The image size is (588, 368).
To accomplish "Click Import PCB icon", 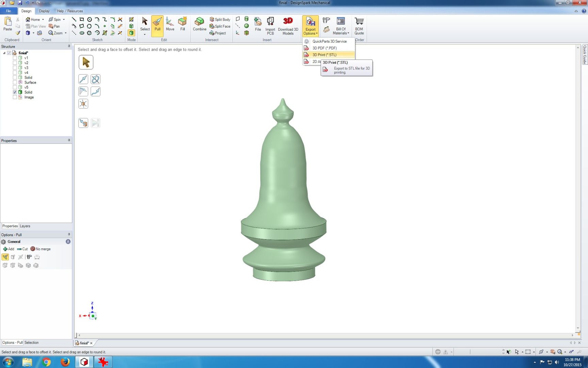I will click(270, 26).
